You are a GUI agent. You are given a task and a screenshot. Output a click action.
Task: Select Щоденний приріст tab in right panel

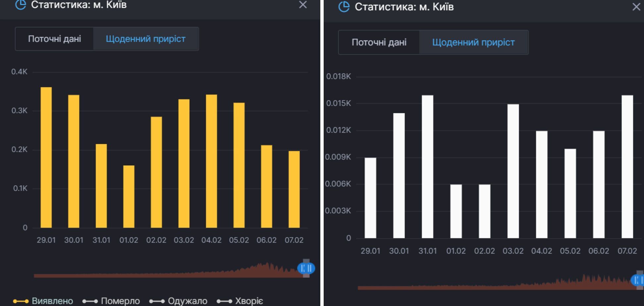coord(473,42)
